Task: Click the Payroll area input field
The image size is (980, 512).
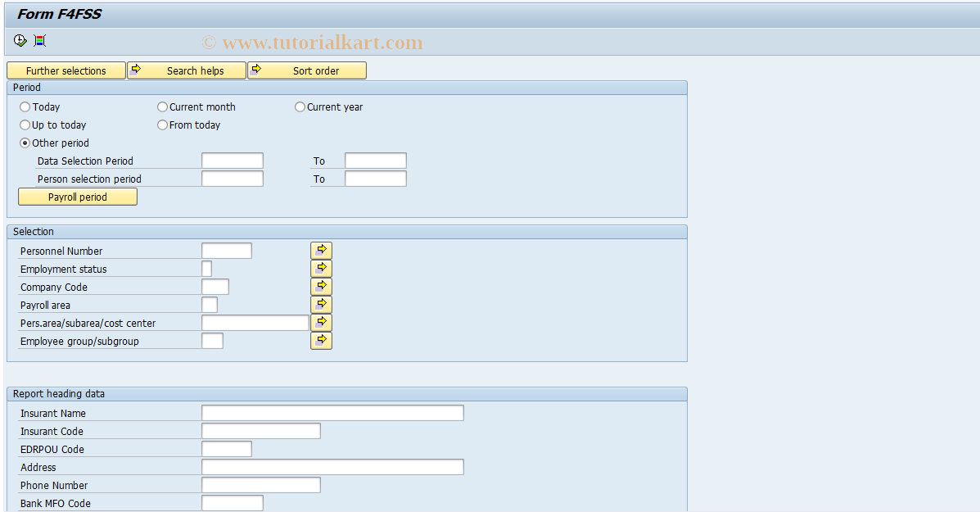Action: [210, 305]
